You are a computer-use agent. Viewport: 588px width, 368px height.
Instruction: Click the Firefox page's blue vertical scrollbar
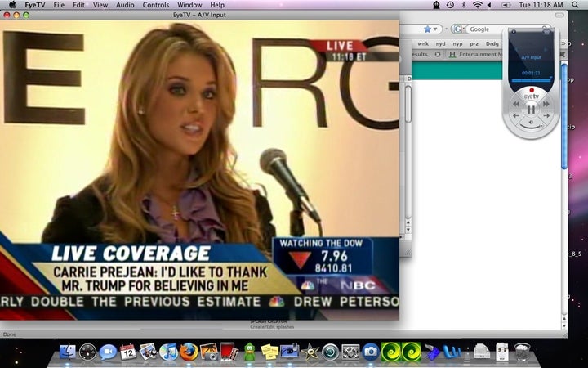pyautogui.click(x=564, y=116)
